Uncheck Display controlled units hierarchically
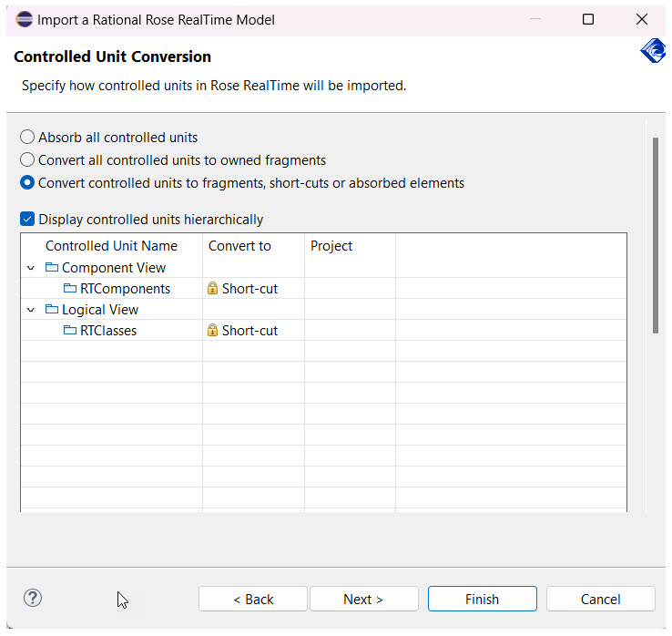 [27, 220]
